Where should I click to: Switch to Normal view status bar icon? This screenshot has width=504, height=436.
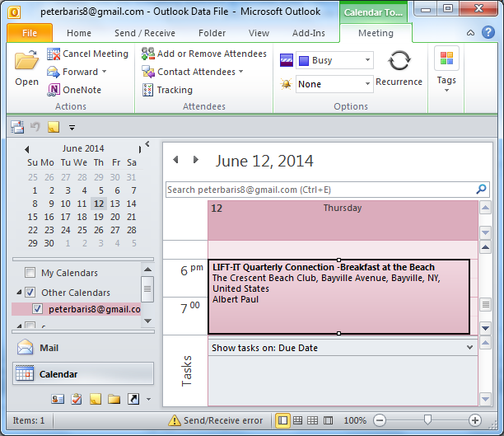click(x=282, y=420)
